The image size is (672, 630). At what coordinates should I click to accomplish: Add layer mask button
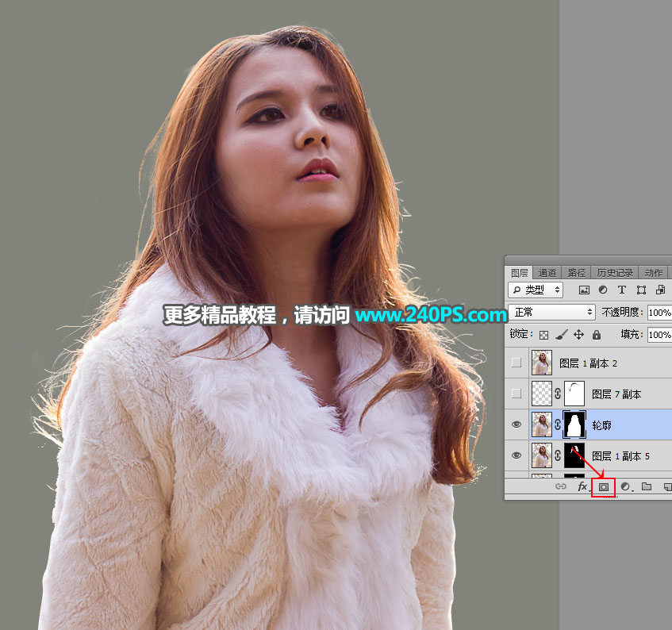pyautogui.click(x=604, y=487)
